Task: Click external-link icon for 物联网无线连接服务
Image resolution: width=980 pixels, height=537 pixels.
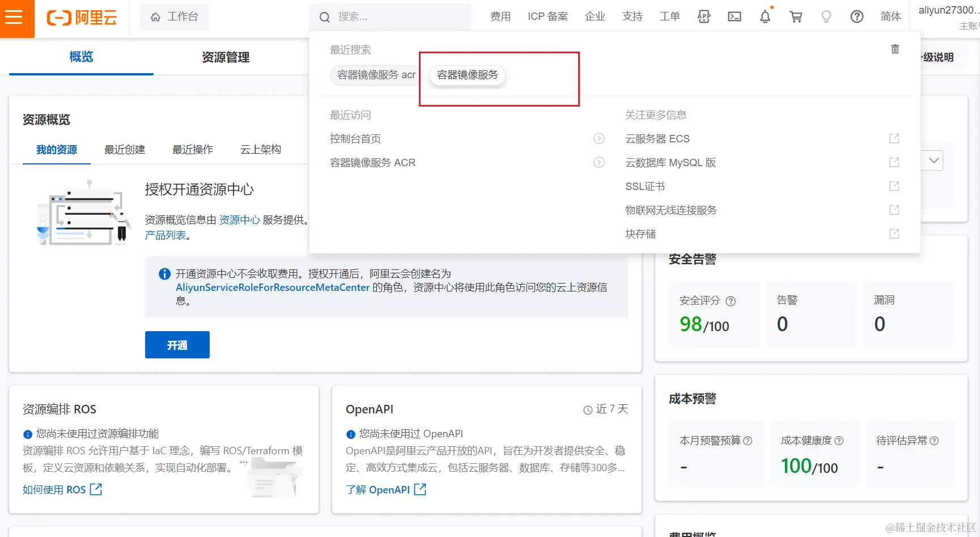Action: tap(894, 210)
